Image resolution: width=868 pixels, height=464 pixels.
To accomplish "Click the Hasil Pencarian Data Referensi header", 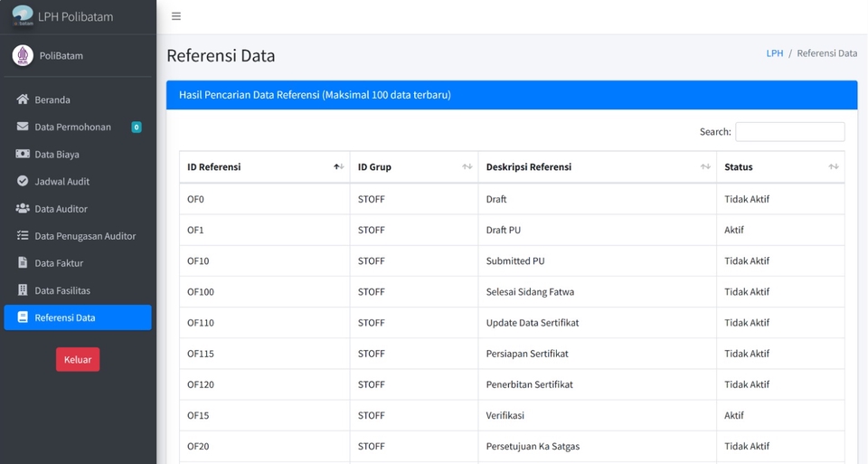I will coord(512,95).
